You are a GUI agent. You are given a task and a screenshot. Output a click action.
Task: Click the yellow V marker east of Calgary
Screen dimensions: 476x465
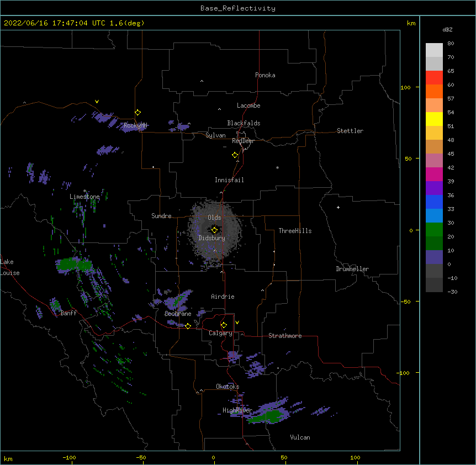click(237, 323)
